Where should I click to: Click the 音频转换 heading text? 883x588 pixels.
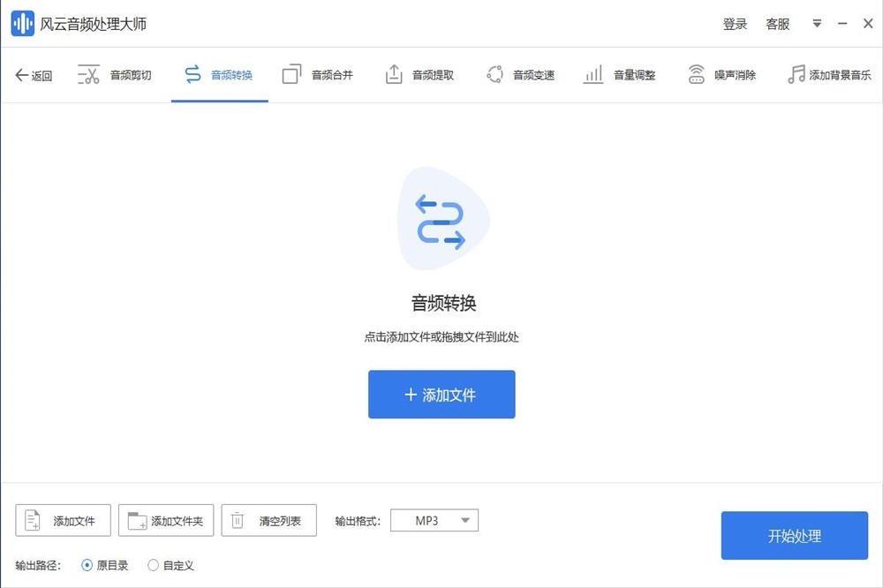(x=444, y=303)
